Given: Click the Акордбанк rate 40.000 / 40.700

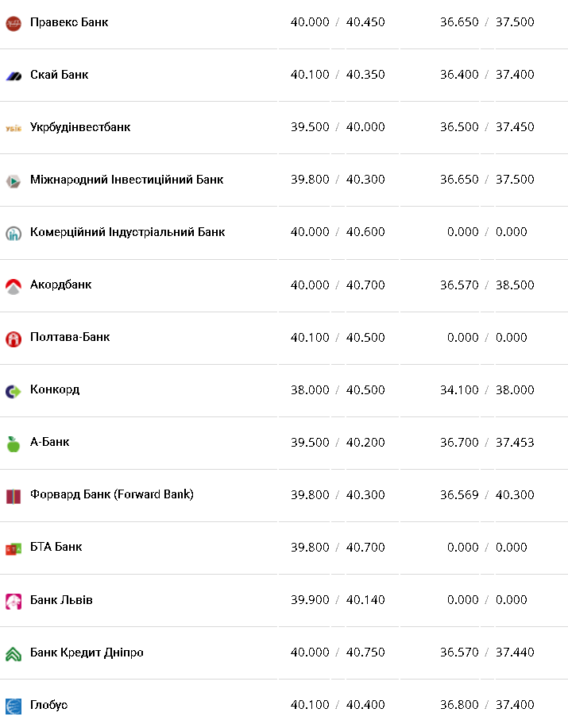Looking at the screenshot, I should click(x=338, y=285).
